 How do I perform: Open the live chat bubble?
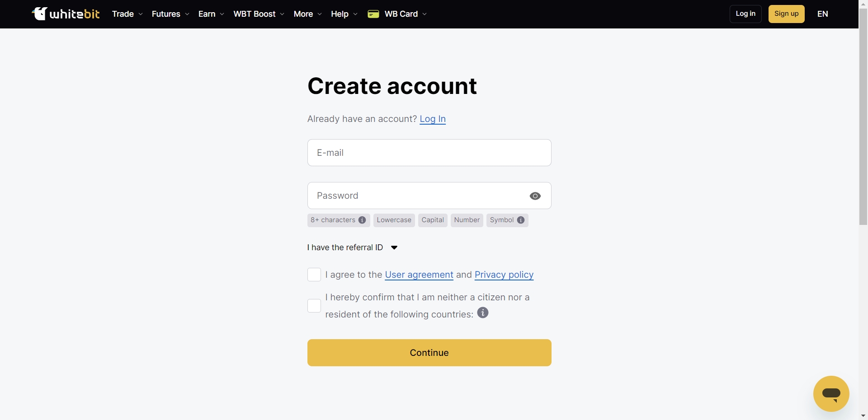pyautogui.click(x=831, y=394)
